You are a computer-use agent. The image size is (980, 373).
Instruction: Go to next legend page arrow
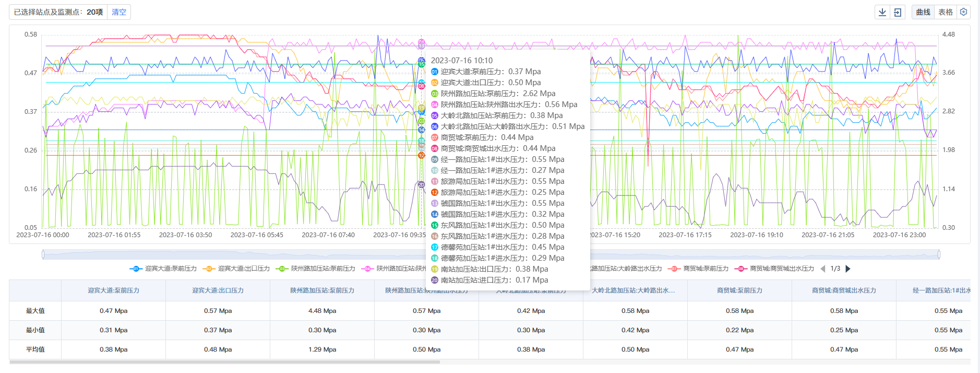coord(848,269)
